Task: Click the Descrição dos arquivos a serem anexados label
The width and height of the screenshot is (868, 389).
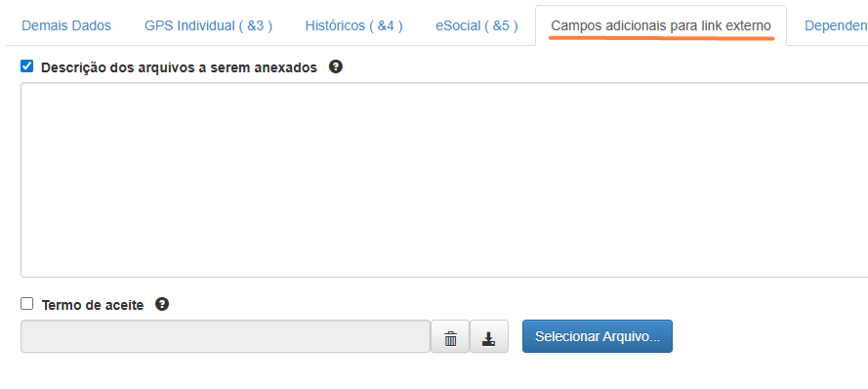Action: 179,67
